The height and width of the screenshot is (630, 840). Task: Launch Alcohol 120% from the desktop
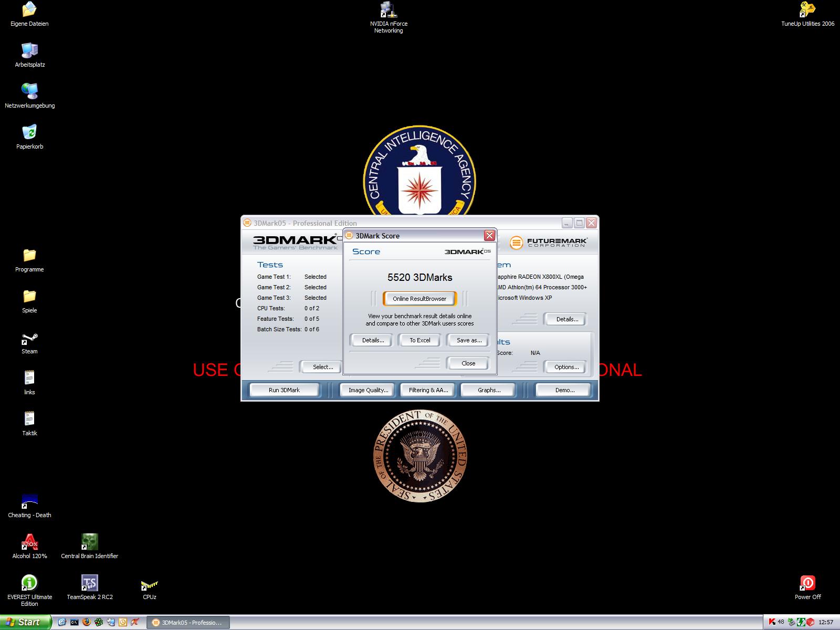click(29, 547)
